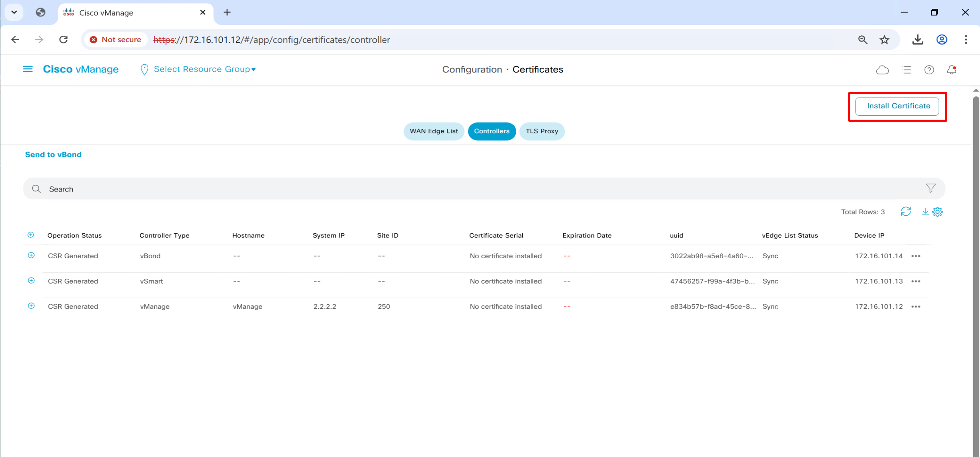Export table with download arrow icon
This screenshot has height=457, width=980.
[925, 212]
